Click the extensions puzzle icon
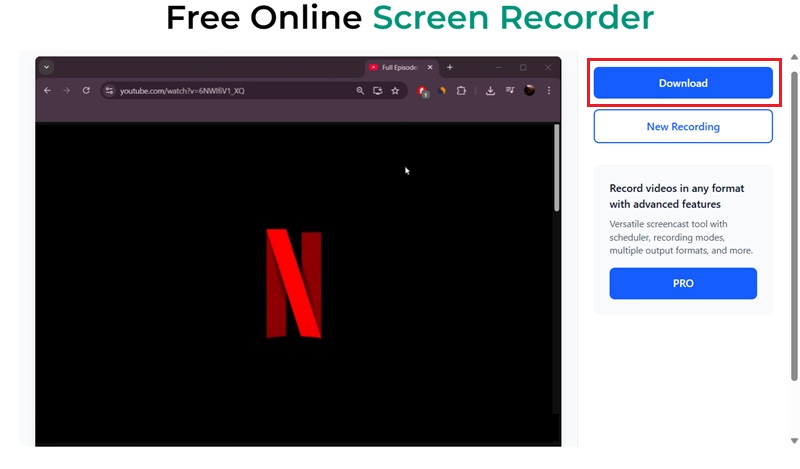Viewport: 800px width, 469px height. click(461, 91)
